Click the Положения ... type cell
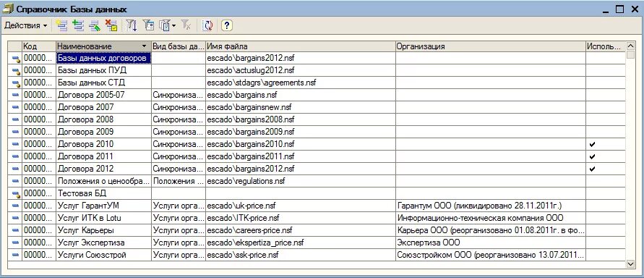This screenshot has width=644, height=278. [179, 181]
